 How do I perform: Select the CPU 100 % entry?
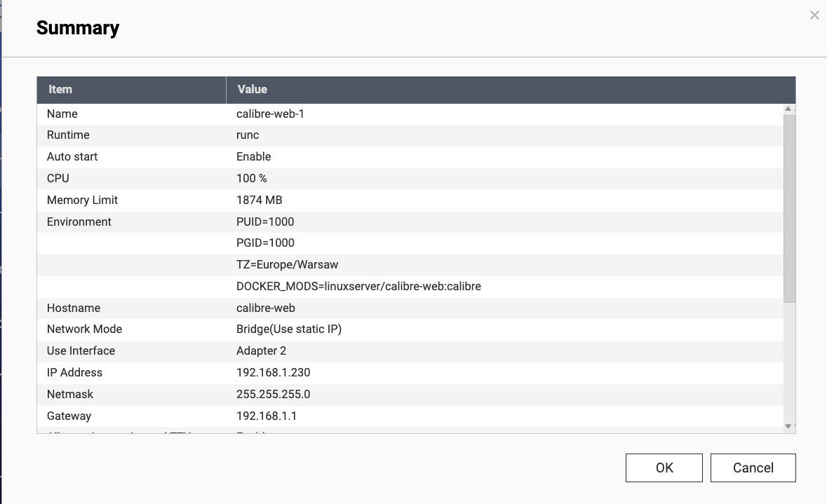click(251, 178)
